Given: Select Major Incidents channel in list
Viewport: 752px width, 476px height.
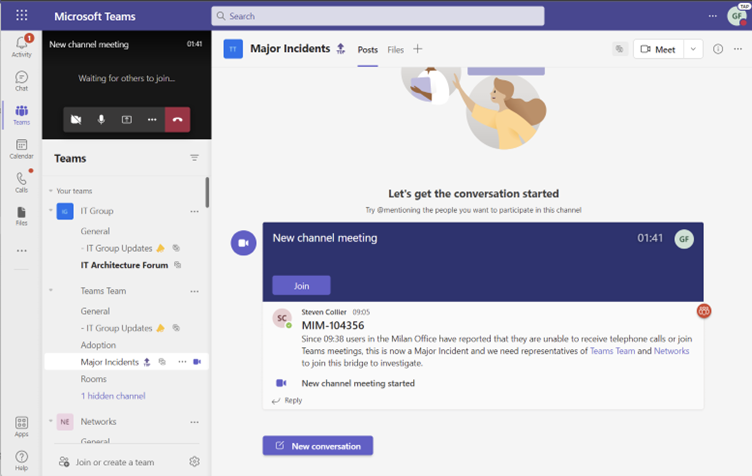Looking at the screenshot, I should point(127,362).
